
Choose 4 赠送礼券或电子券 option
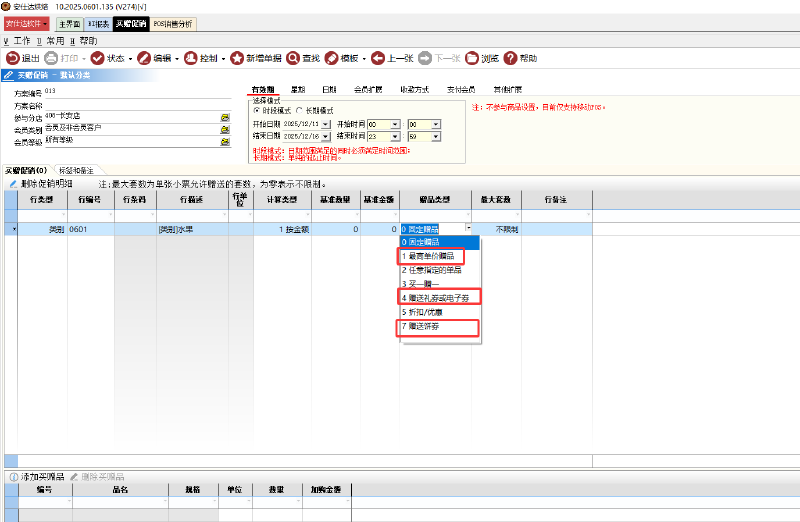440,298
